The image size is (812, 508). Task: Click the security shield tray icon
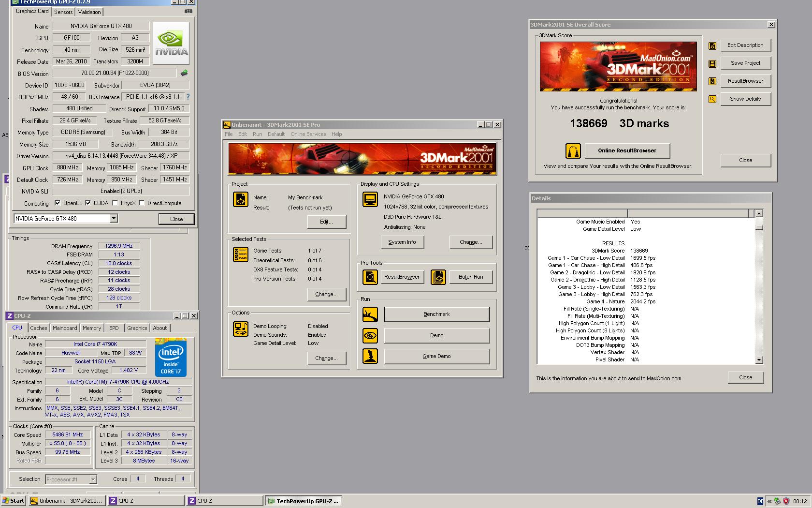(x=786, y=501)
